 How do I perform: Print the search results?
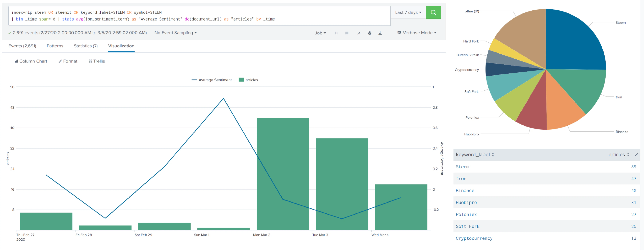(369, 33)
